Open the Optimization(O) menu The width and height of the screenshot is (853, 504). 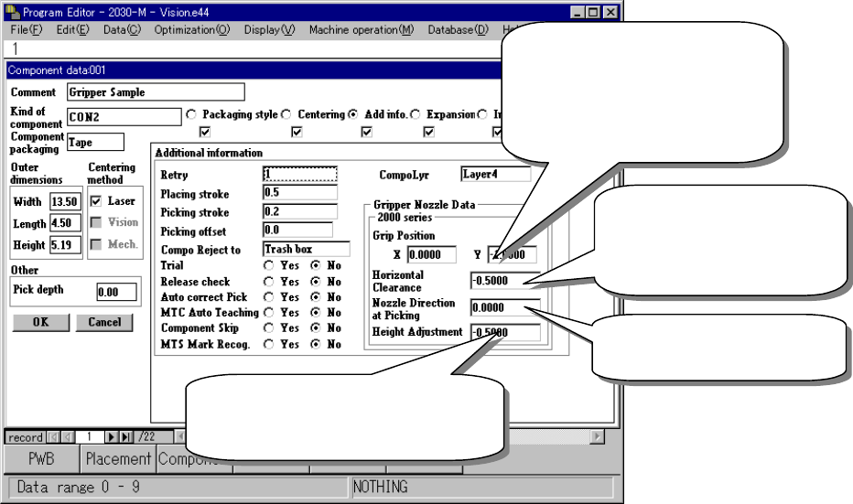192,30
